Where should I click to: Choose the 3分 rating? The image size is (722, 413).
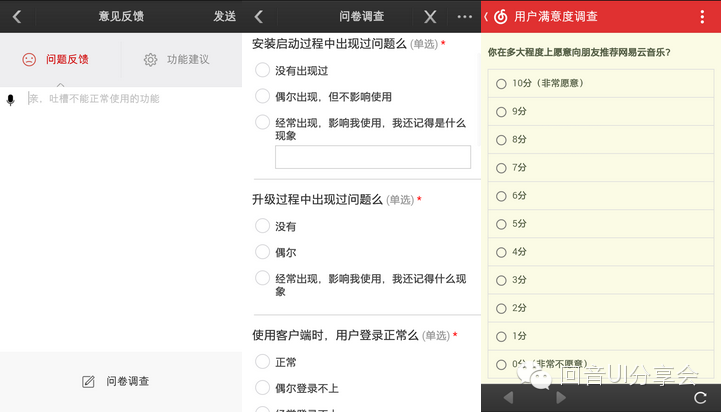(601, 280)
